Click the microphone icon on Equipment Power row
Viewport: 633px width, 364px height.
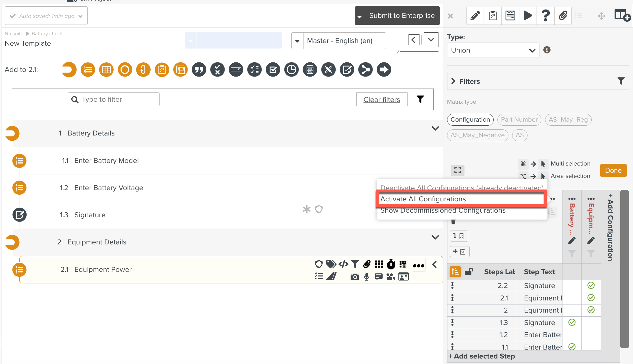click(367, 277)
